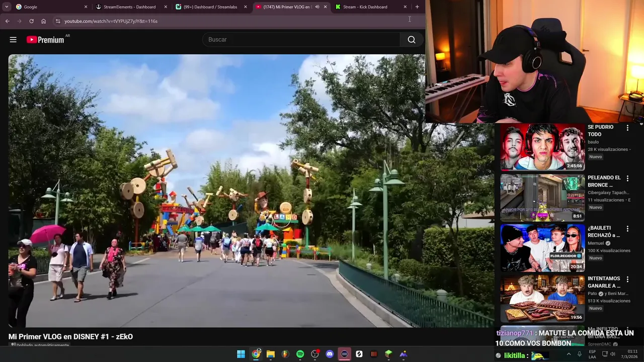Open the YouTube hamburger guide menu
Image resolution: width=644 pixels, height=362 pixels.
click(13, 40)
